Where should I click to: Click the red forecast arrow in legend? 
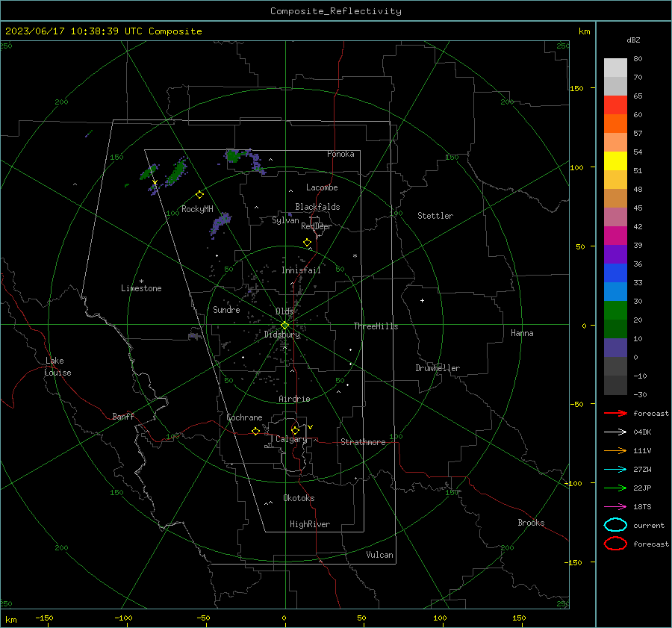pyautogui.click(x=615, y=413)
